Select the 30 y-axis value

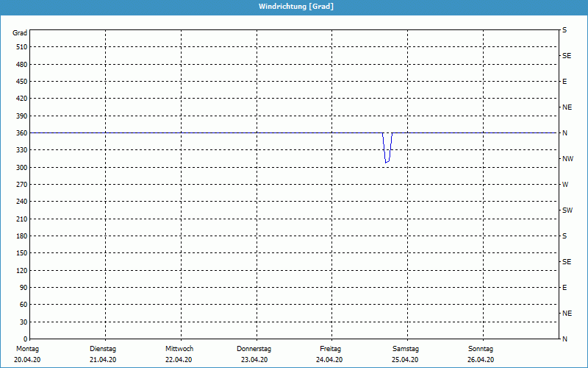(24, 322)
